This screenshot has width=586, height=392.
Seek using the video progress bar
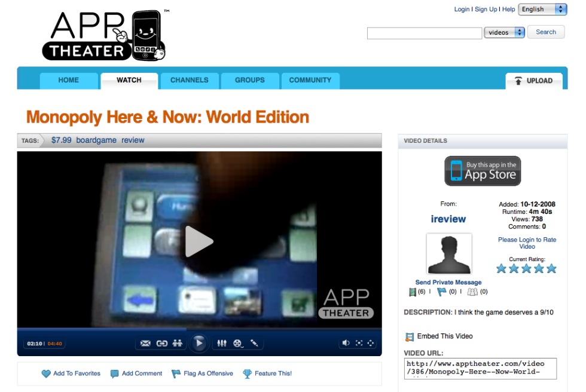(x=199, y=329)
